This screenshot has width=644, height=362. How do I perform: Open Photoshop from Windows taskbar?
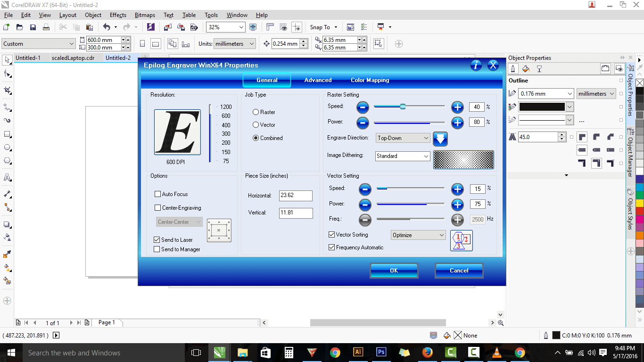[381, 353]
